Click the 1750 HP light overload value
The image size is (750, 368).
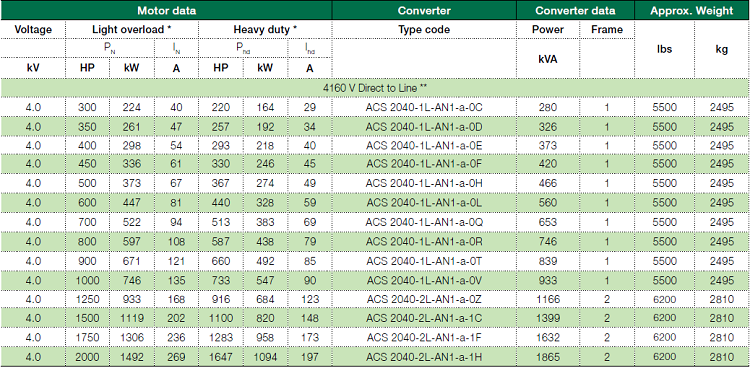87,337
